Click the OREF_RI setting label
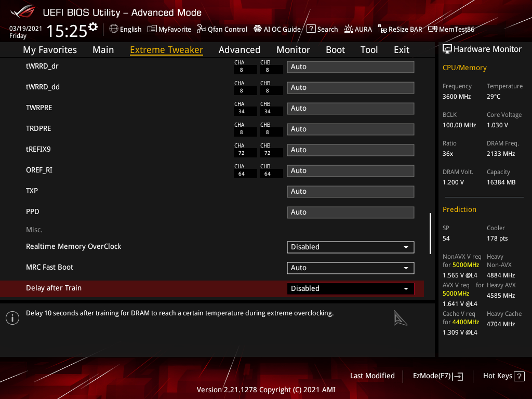The height and width of the screenshot is (399, 532). click(x=39, y=170)
